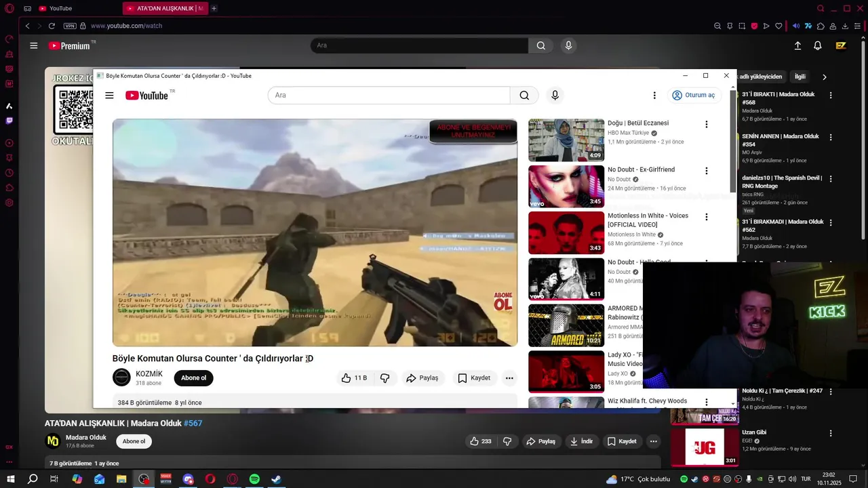Toggle tab audio with the blue speaker icon
Screen dimensions: 868x488
pos(796,26)
